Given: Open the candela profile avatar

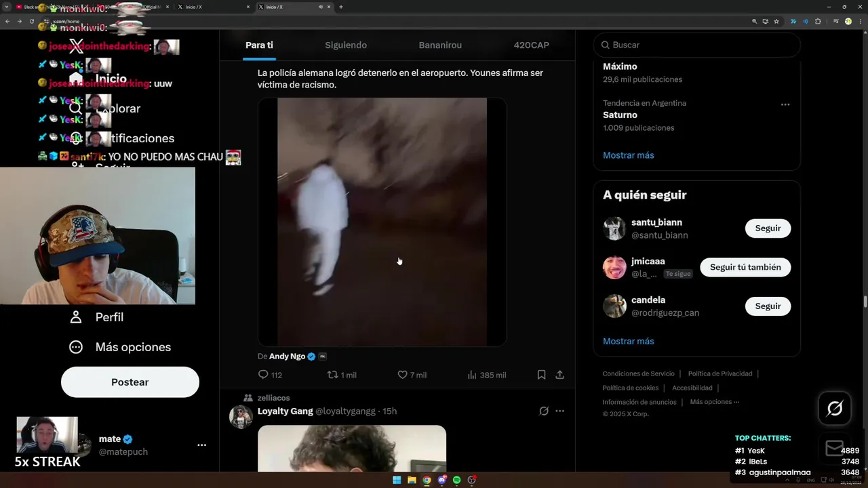Looking at the screenshot, I should pyautogui.click(x=614, y=306).
